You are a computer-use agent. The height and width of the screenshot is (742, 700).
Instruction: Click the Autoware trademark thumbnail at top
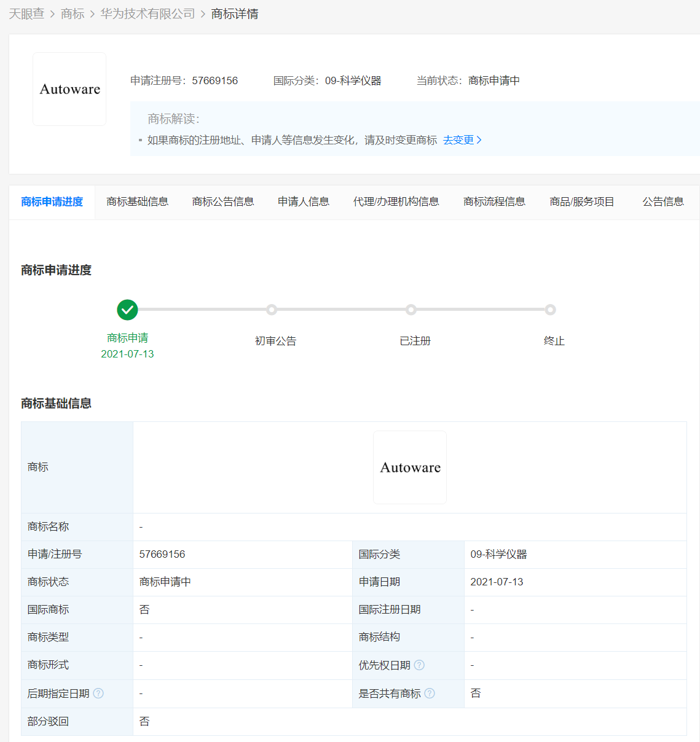point(69,88)
